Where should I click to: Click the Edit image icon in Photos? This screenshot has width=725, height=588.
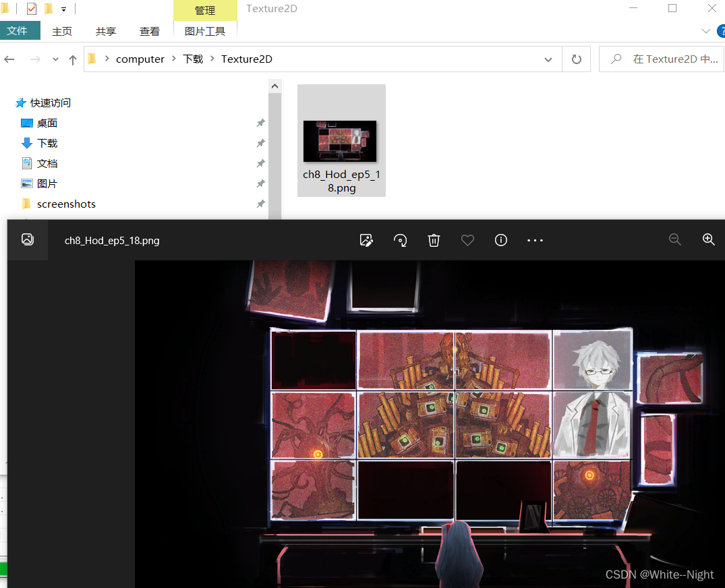(366, 240)
